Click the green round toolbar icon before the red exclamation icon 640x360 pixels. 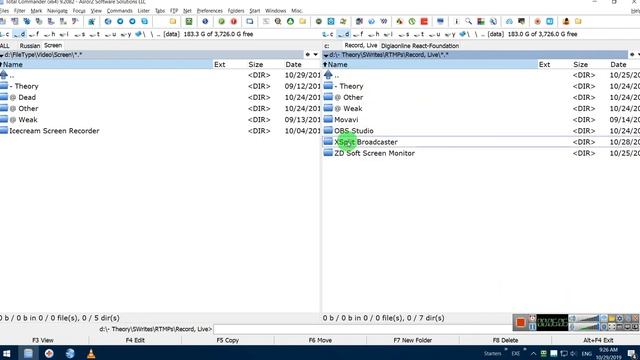221,21
